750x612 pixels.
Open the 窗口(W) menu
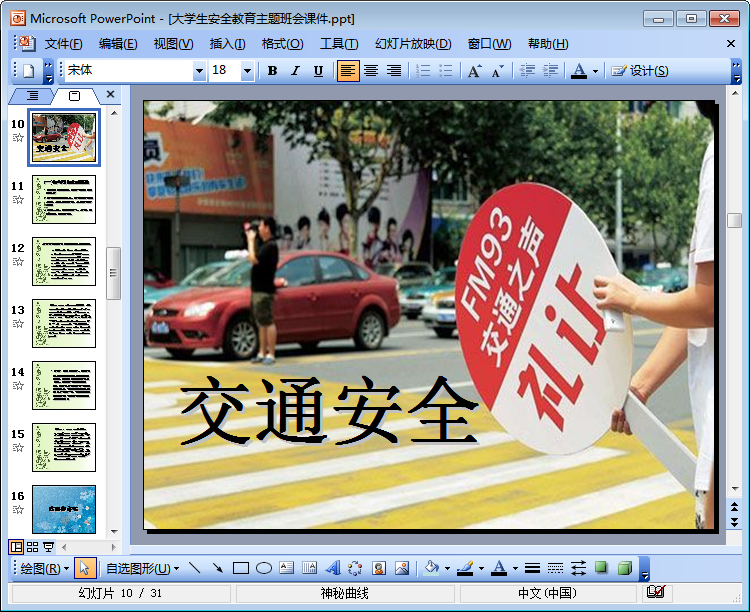(x=489, y=44)
